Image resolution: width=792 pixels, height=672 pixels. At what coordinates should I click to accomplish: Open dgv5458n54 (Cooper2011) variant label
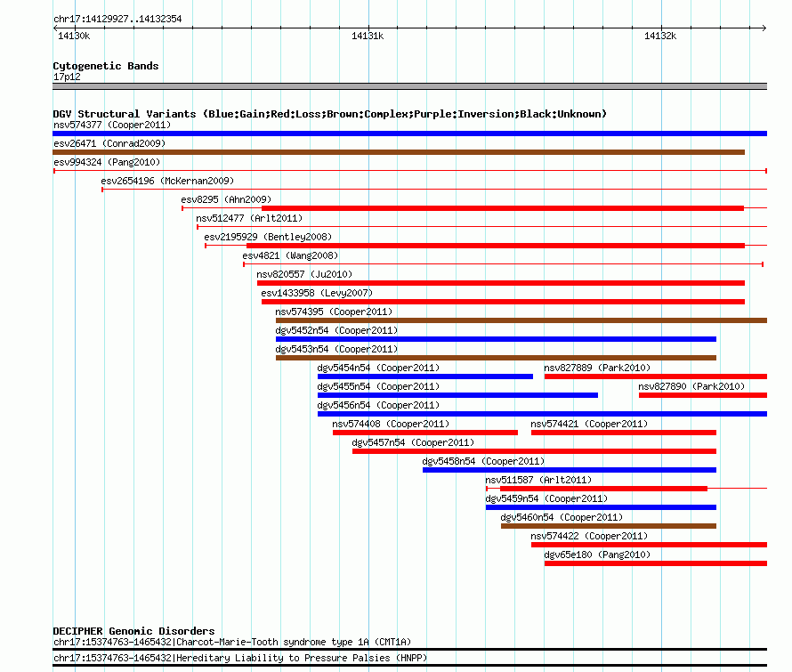pos(484,461)
